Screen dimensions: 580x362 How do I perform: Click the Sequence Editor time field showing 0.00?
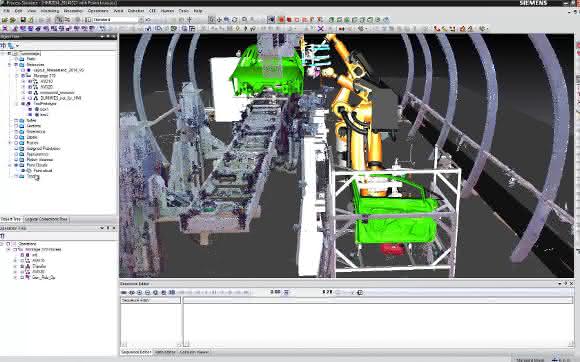click(275, 292)
